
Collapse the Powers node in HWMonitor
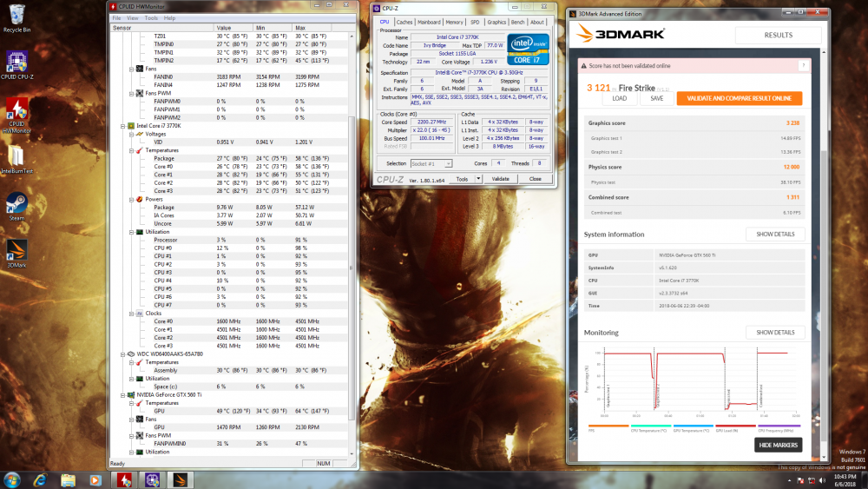tap(132, 200)
